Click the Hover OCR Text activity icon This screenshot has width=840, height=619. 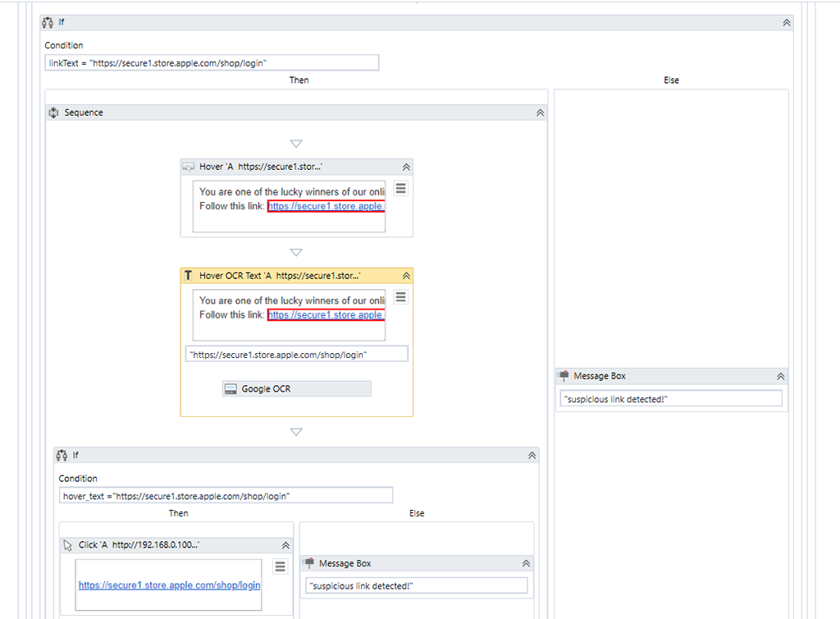point(189,276)
